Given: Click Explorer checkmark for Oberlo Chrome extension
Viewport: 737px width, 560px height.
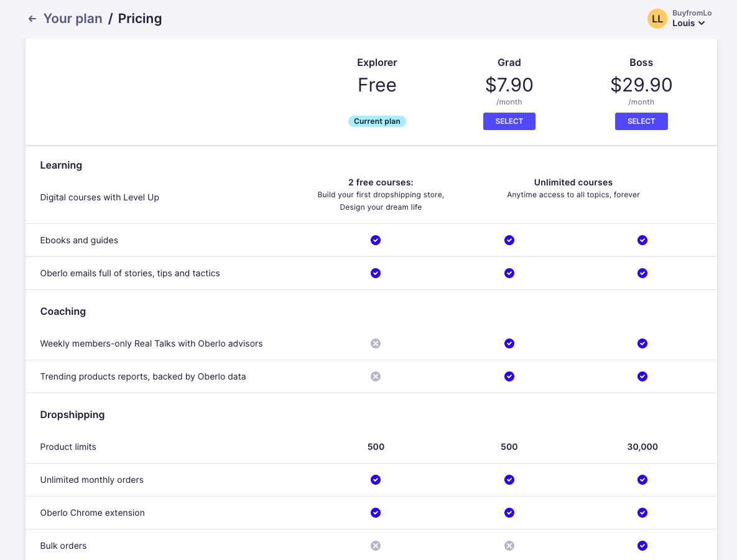Looking at the screenshot, I should tap(376, 513).
